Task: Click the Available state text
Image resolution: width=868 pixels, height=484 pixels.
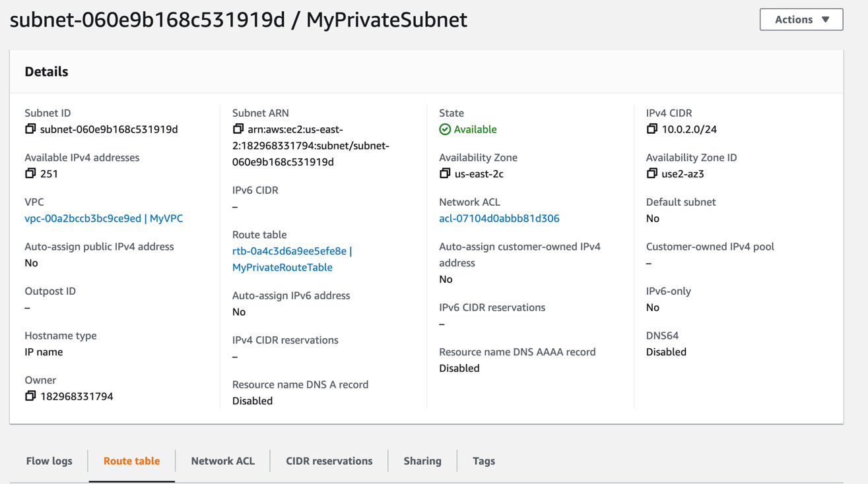Action: pos(475,129)
